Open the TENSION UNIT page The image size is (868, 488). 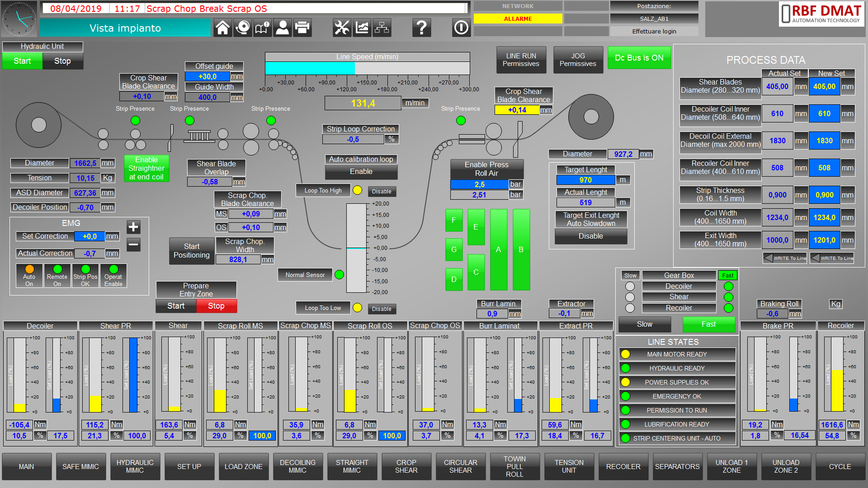pyautogui.click(x=569, y=466)
